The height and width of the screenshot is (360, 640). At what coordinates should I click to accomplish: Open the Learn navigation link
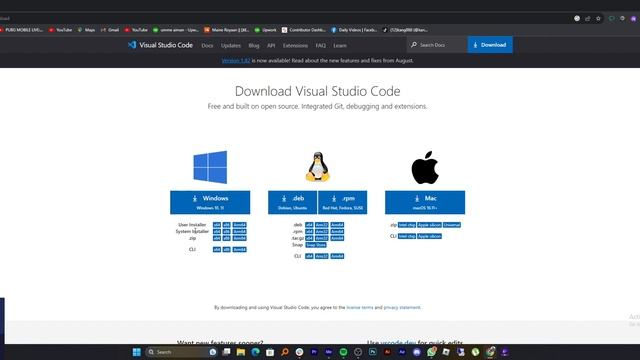340,46
